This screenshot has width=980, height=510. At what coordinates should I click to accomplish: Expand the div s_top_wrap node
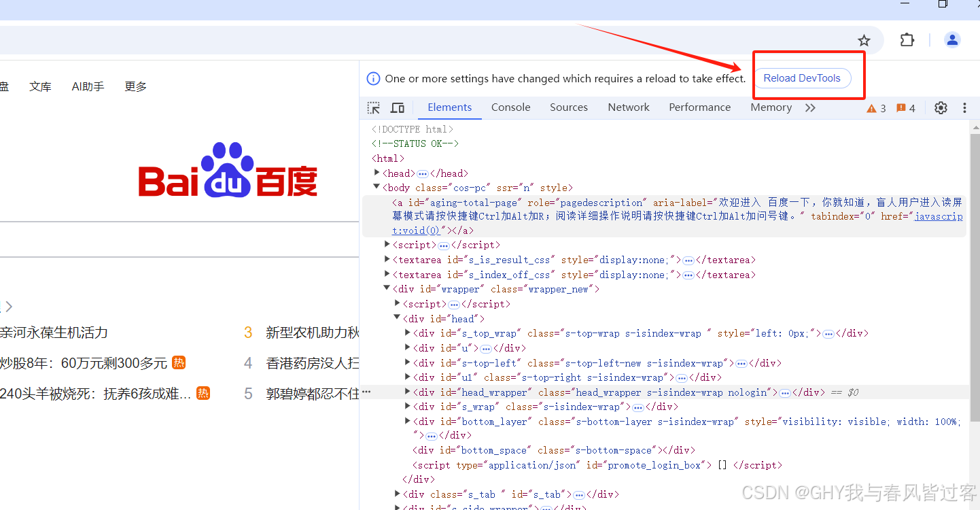click(x=408, y=333)
